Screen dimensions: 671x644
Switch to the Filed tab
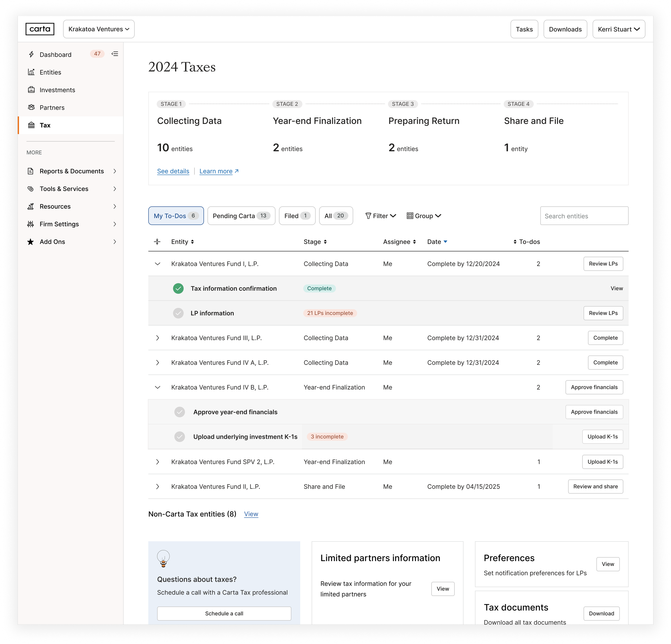pyautogui.click(x=297, y=216)
